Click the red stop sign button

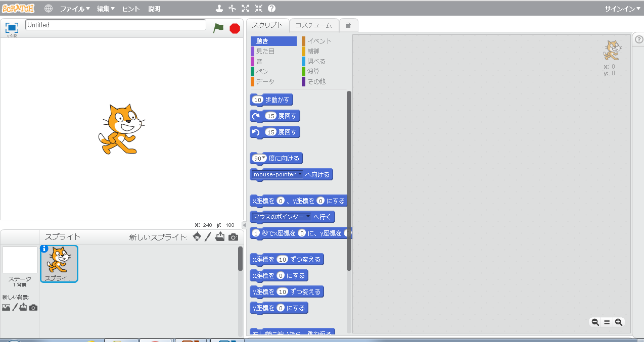tap(235, 28)
